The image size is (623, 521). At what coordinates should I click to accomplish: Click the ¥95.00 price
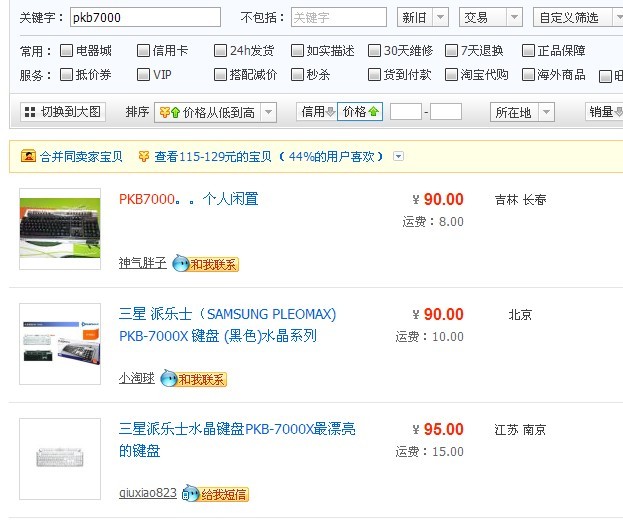(438, 429)
